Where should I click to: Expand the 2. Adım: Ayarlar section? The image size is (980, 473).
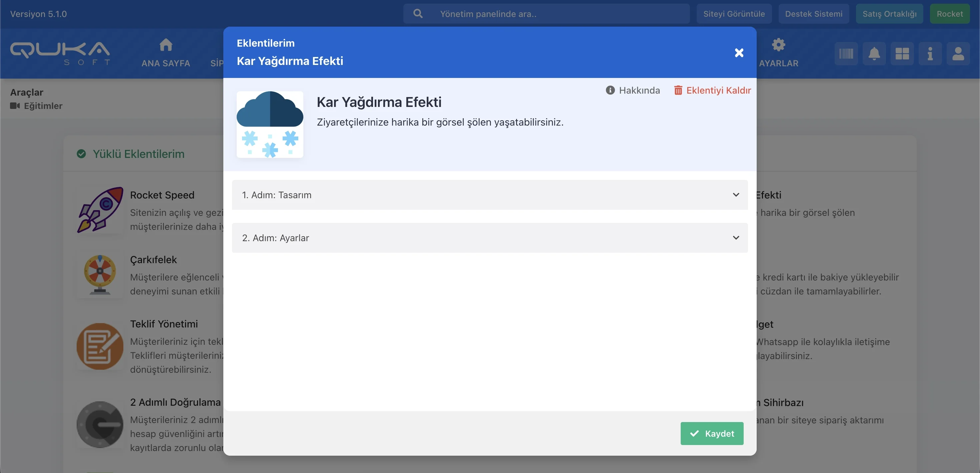click(490, 237)
